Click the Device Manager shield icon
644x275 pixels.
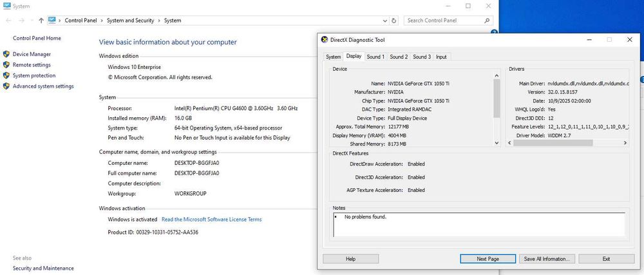click(x=6, y=55)
